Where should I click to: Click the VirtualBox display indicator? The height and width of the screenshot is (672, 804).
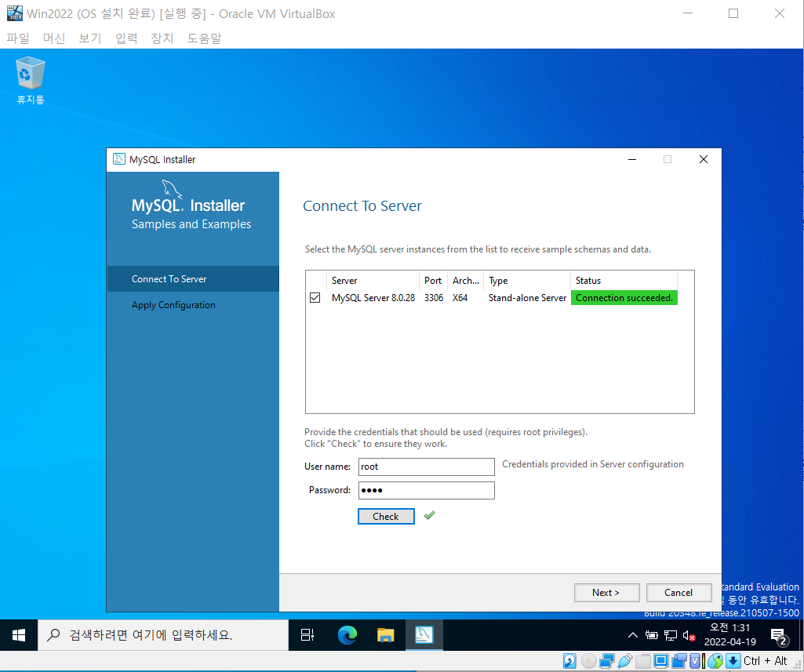[x=661, y=661]
